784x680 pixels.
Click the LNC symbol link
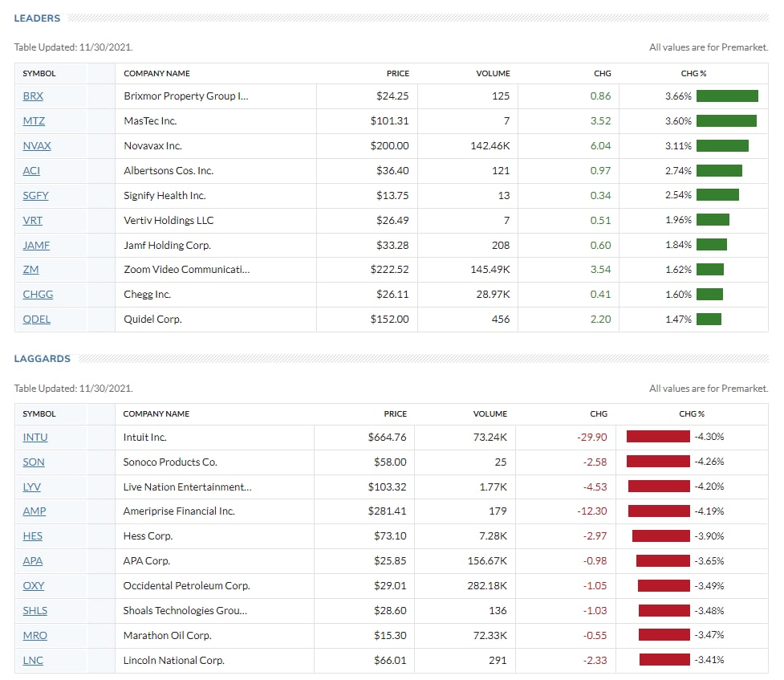[x=33, y=661]
